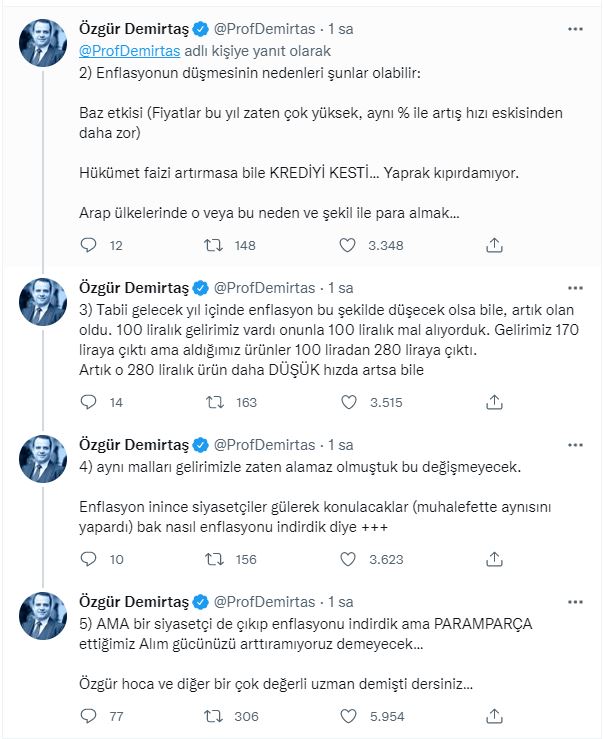Screen dimensions: 604x739
Task: Share the tweet about "Baz etkisi"
Action: [494, 245]
